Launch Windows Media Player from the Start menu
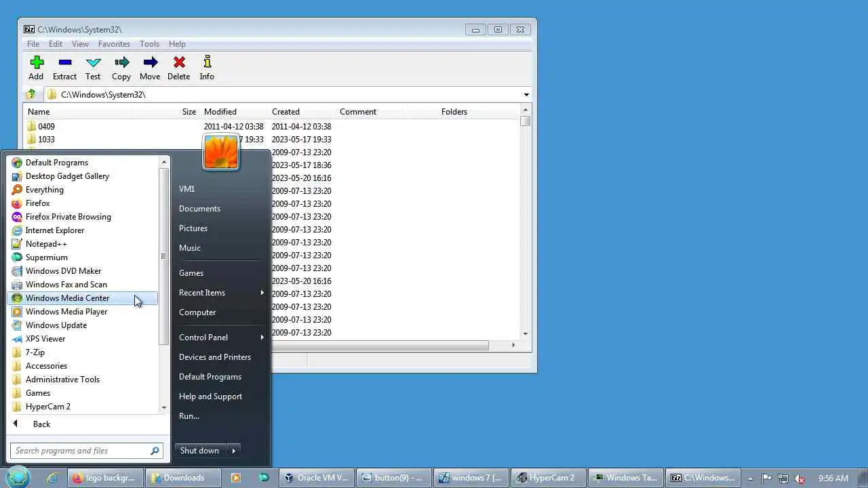The height and width of the screenshot is (488, 868). tap(82, 312)
